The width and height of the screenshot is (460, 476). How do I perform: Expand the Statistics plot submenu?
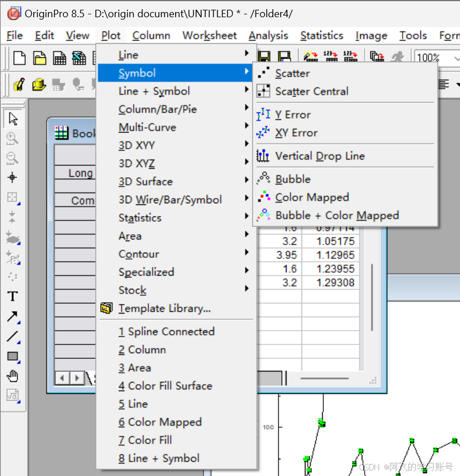coord(175,218)
